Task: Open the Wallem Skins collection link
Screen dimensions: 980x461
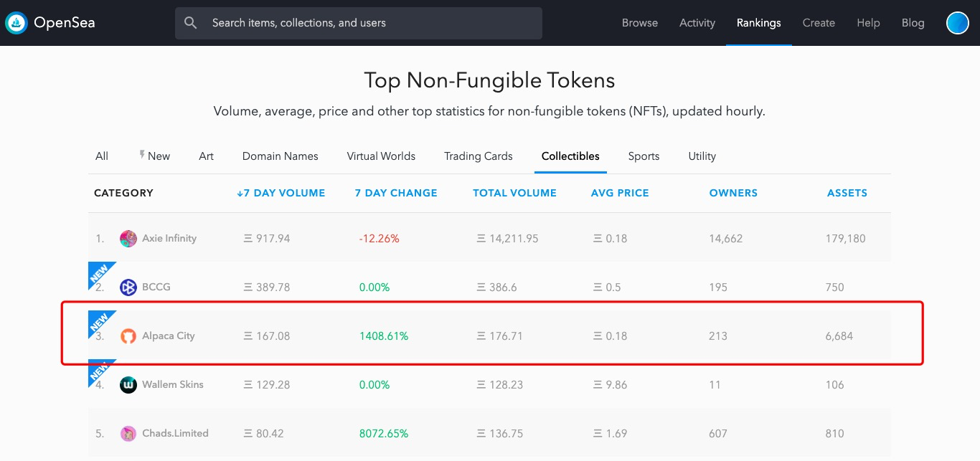Action: point(173,385)
